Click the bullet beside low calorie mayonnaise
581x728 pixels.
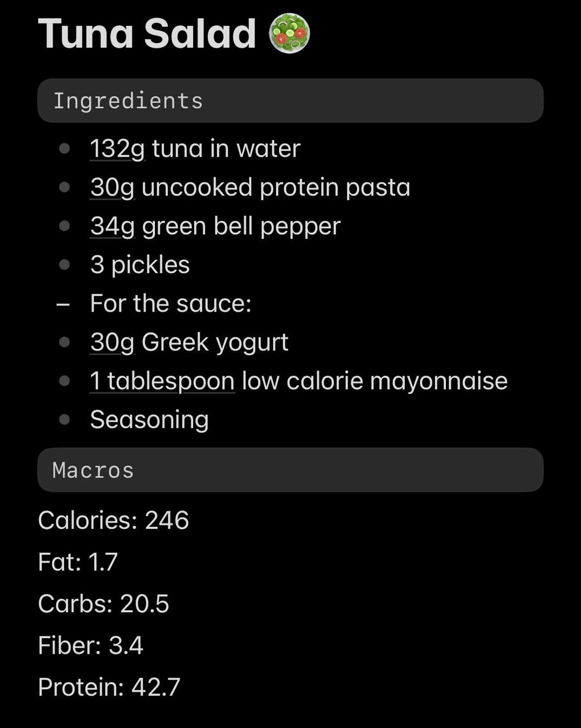[x=65, y=381]
